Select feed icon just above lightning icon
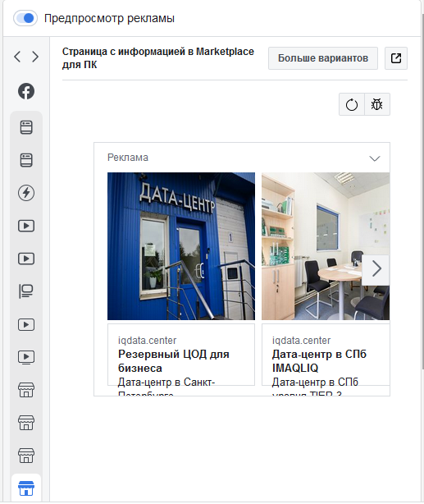The width and height of the screenshot is (424, 504). [26, 160]
